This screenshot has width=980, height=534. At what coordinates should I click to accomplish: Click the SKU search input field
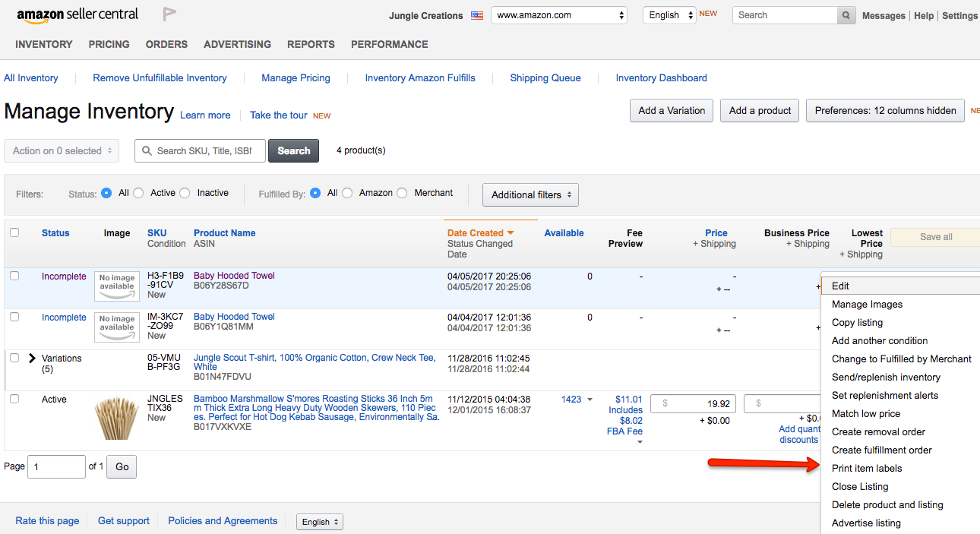(202, 150)
